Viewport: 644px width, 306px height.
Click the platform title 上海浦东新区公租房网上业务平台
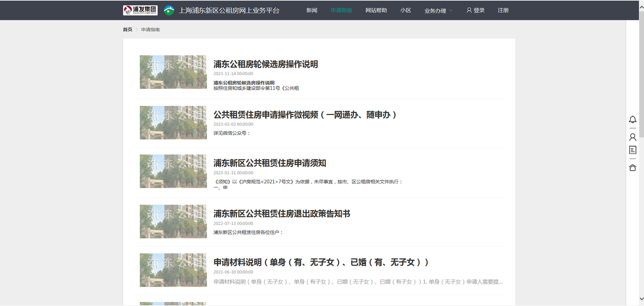point(229,10)
